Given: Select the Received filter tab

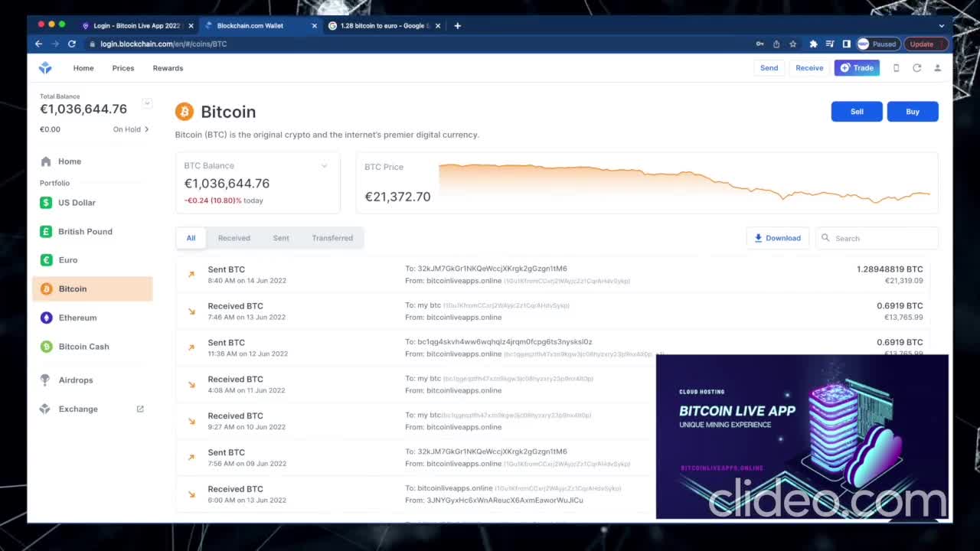Looking at the screenshot, I should 234,238.
